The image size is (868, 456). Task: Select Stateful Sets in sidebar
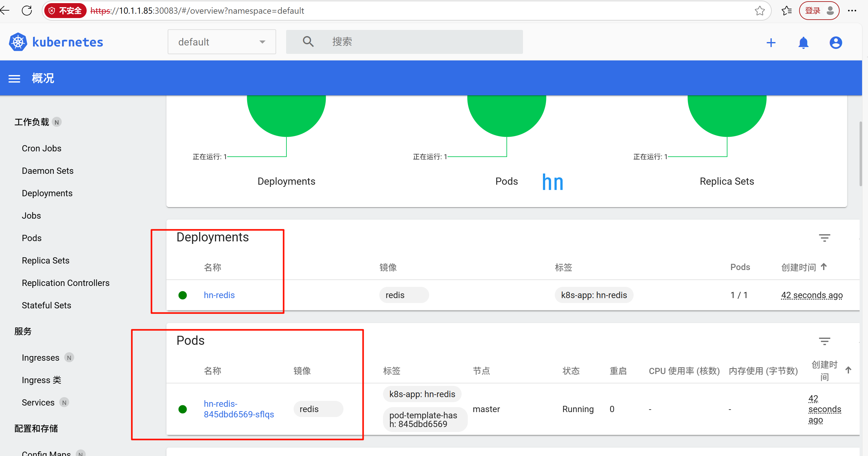pos(46,305)
